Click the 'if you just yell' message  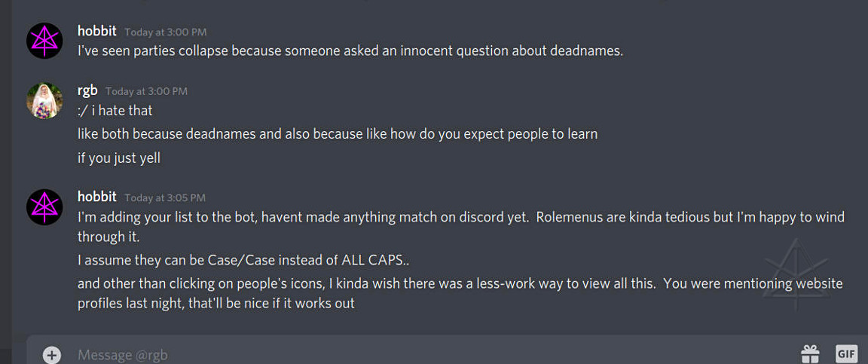[x=119, y=158]
